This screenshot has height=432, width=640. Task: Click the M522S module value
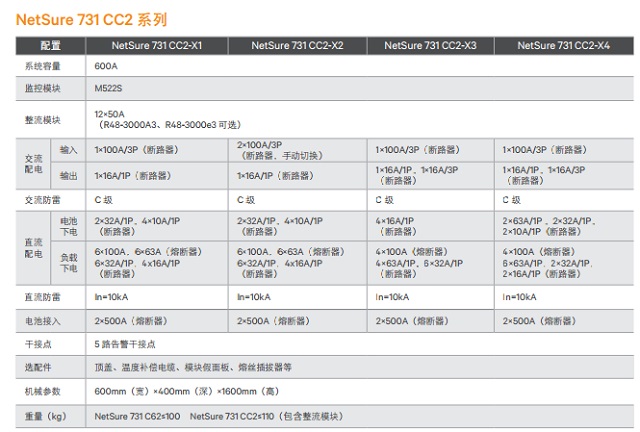(108, 88)
